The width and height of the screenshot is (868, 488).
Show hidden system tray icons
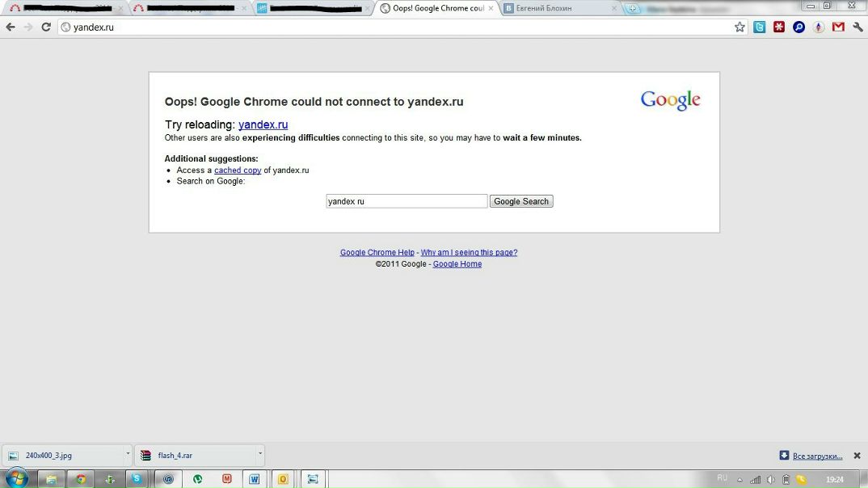pyautogui.click(x=739, y=479)
